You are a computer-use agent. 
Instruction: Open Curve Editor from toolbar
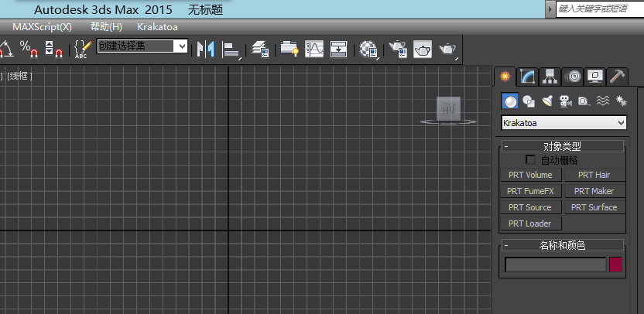(314, 49)
